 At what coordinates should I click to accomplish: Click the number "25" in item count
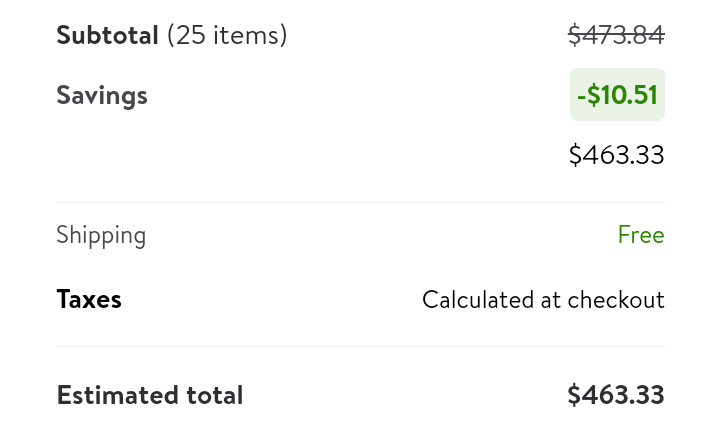coord(188,36)
